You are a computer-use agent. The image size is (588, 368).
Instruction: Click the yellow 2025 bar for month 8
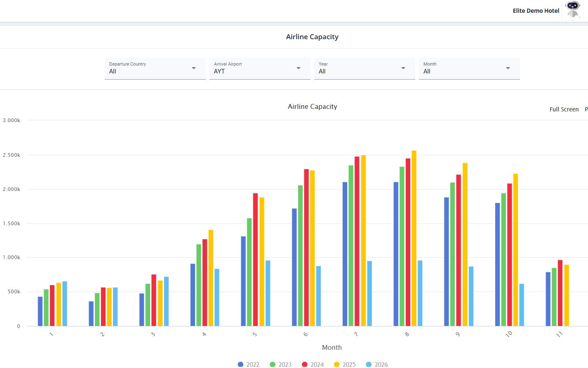tap(414, 239)
